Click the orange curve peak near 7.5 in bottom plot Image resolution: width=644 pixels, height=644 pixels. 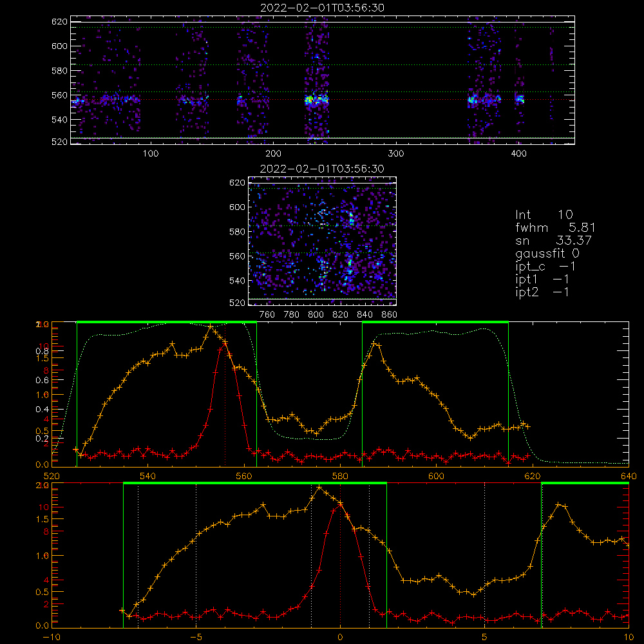(558, 504)
